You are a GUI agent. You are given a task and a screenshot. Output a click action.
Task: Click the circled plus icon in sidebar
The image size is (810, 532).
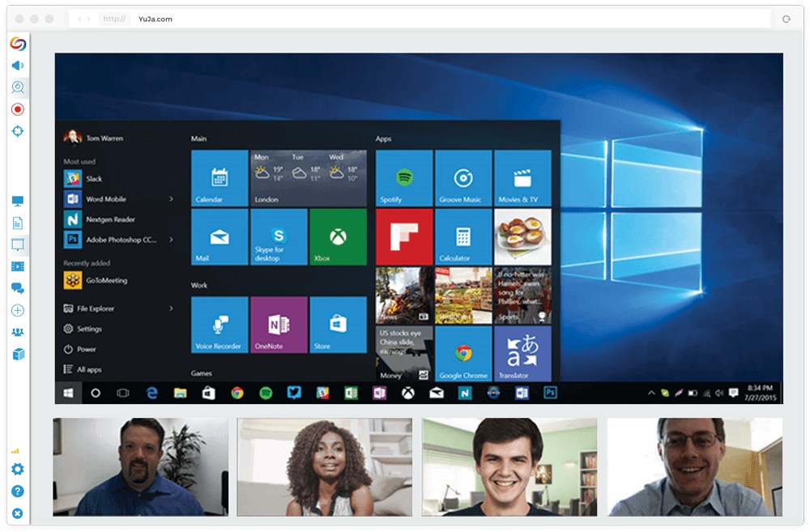point(18,310)
